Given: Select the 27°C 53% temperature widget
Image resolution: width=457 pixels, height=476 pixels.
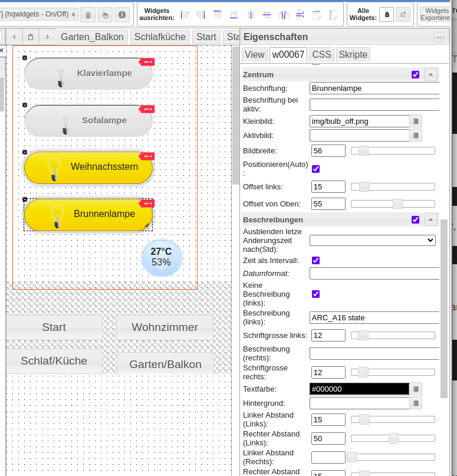Looking at the screenshot, I should pos(162,258).
